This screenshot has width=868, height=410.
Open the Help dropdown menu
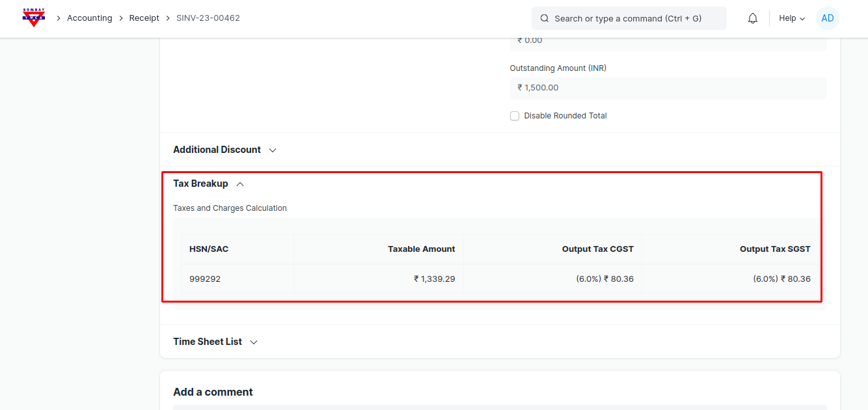coord(791,18)
